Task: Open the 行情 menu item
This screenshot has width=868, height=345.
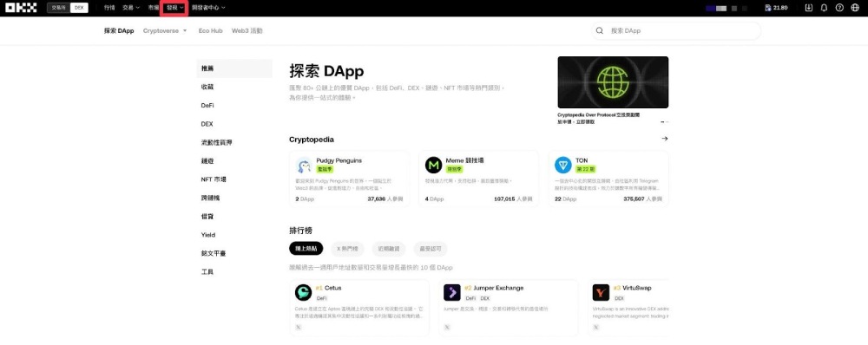Action: tap(109, 8)
